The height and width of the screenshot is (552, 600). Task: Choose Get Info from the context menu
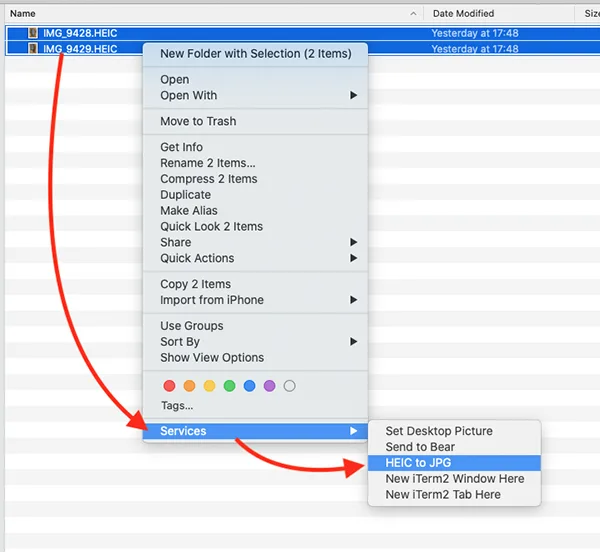[x=256, y=147]
